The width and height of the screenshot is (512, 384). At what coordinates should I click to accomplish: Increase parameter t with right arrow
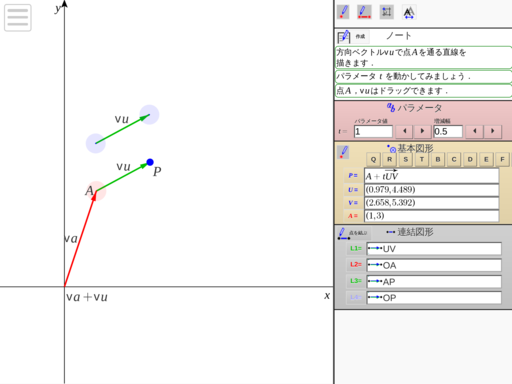(422, 131)
